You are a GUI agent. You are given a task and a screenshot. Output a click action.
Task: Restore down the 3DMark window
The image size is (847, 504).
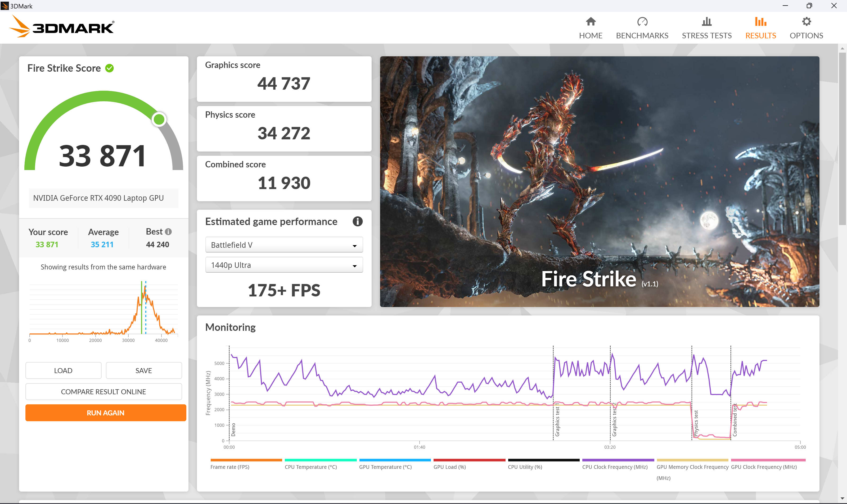(x=809, y=6)
